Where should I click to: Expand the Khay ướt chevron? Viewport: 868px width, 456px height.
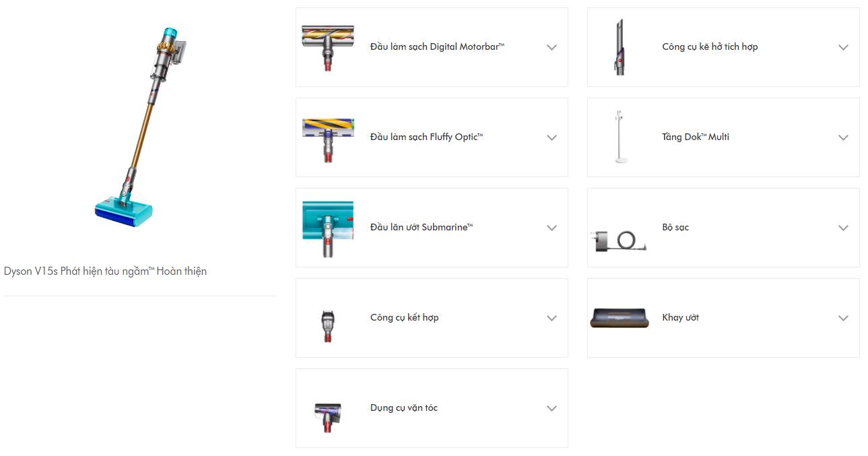(843, 318)
